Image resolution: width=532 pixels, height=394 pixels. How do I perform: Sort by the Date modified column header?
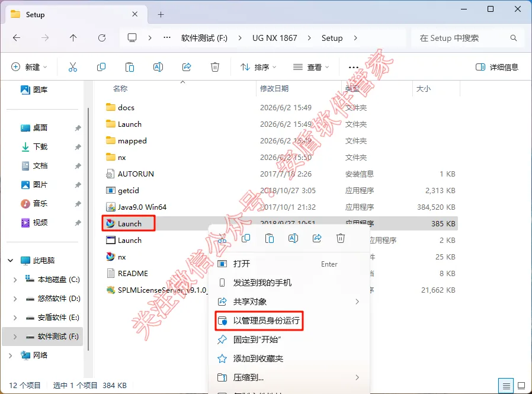click(x=274, y=88)
